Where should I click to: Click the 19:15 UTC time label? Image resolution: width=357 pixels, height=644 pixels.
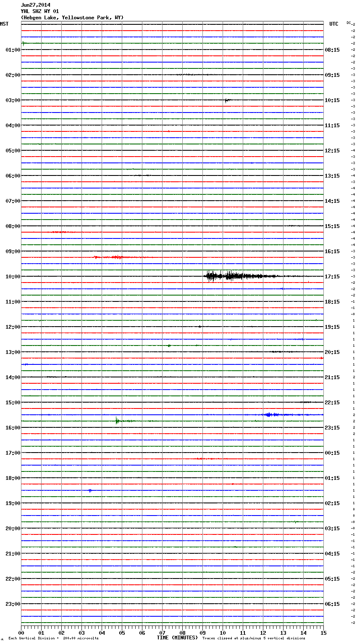pyautogui.click(x=332, y=327)
